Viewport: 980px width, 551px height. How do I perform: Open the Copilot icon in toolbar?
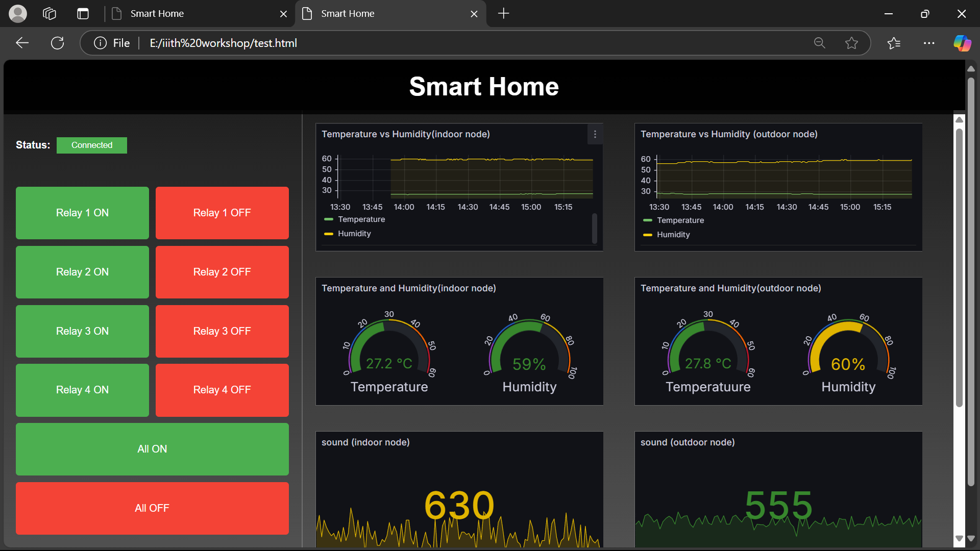(962, 43)
